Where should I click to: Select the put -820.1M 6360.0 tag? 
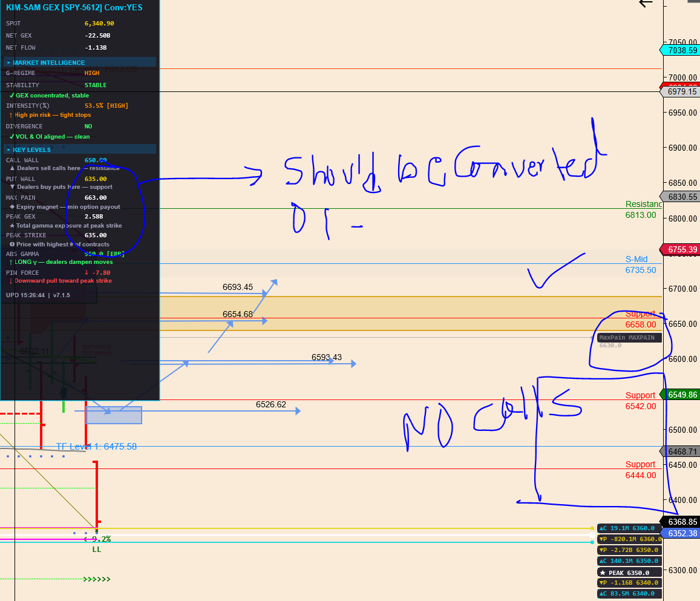(629, 539)
